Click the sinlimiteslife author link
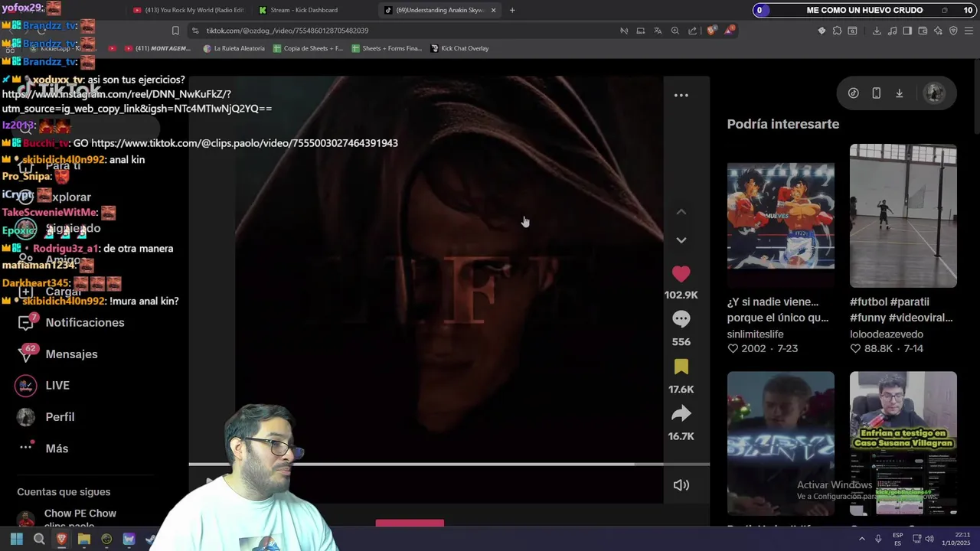The image size is (980, 551). click(755, 334)
